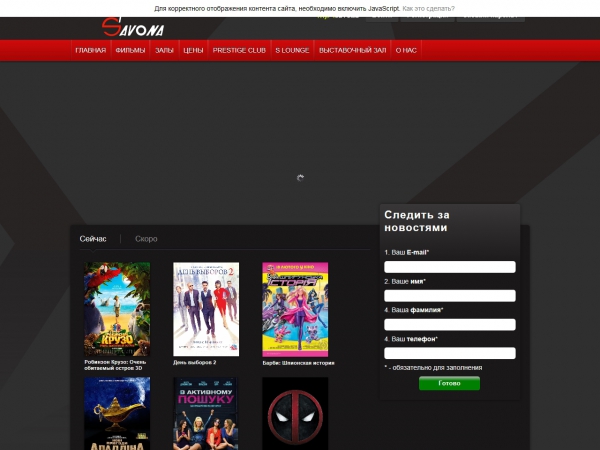This screenshot has height=450, width=600.
Task: Open the Барби Шпионская история poster
Action: tap(295, 309)
